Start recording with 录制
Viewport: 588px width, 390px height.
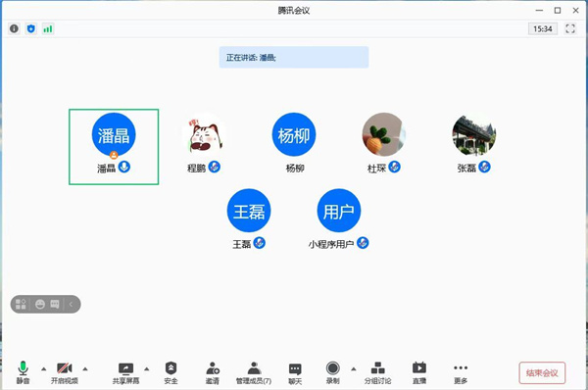332,372
